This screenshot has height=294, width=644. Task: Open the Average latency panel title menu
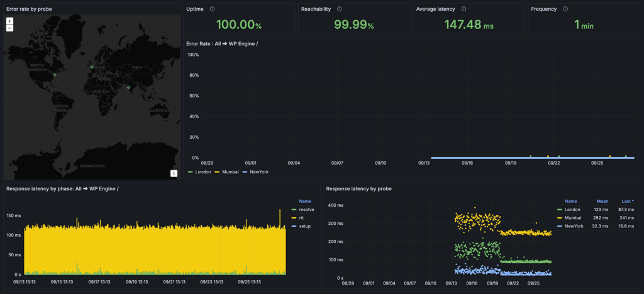[435, 9]
